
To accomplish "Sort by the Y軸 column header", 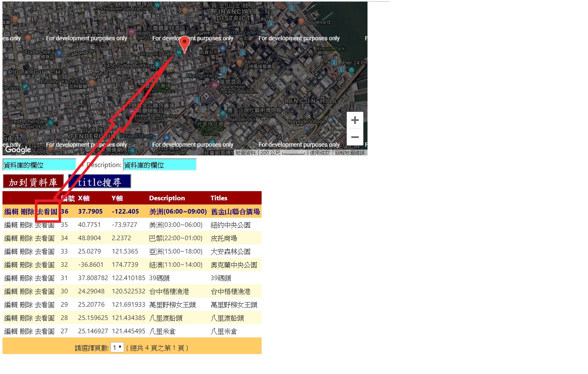I will [118, 198].
